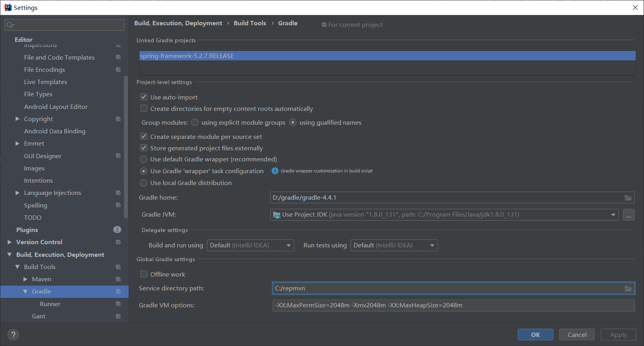Click project-level icon beside Copyright
This screenshot has height=346, width=644.
[x=118, y=119]
